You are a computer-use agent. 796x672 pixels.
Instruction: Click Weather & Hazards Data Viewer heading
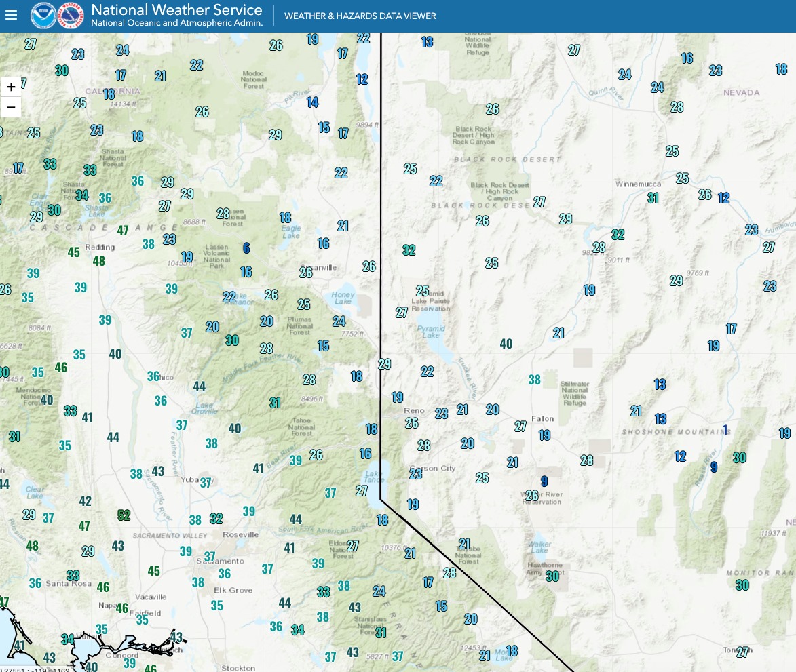tap(360, 16)
